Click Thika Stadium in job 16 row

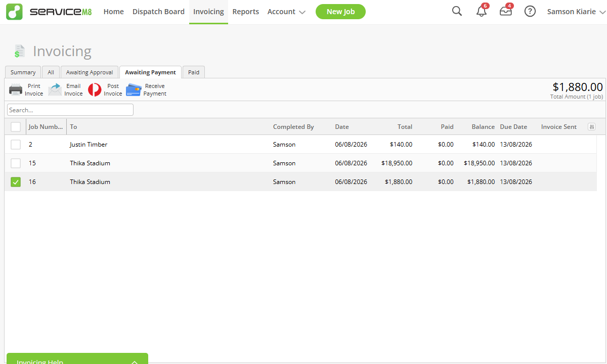[90, 182]
